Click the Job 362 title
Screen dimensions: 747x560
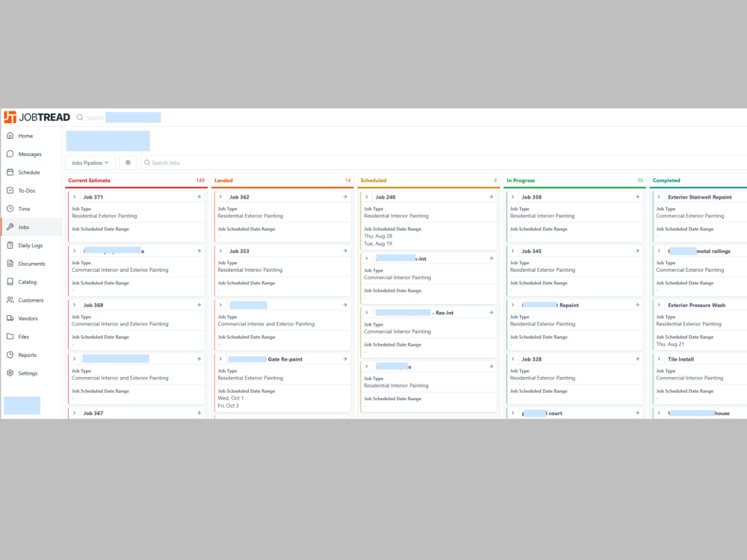(239, 197)
